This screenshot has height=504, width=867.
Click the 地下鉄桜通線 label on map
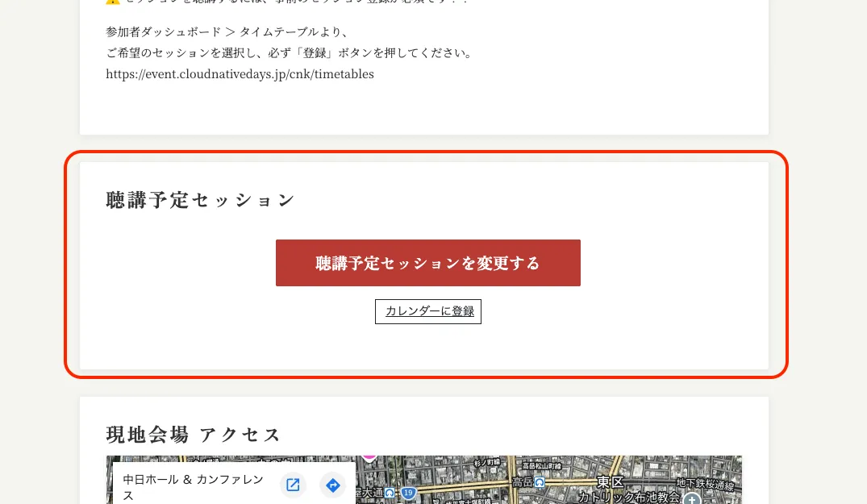pyautogui.click(x=705, y=484)
